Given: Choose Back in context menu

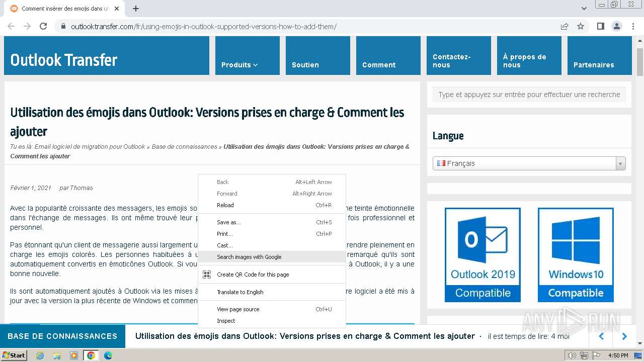Looking at the screenshot, I should coord(272,182).
